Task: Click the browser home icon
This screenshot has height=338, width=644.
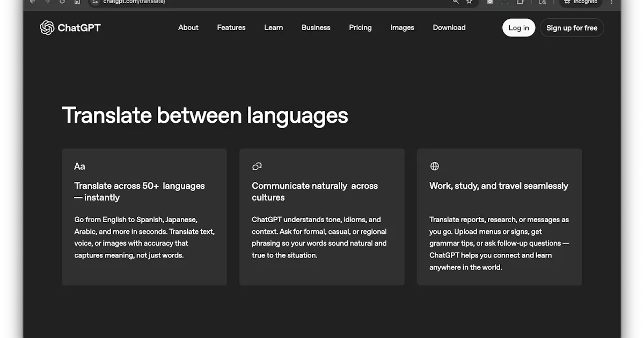Action: click(x=77, y=2)
